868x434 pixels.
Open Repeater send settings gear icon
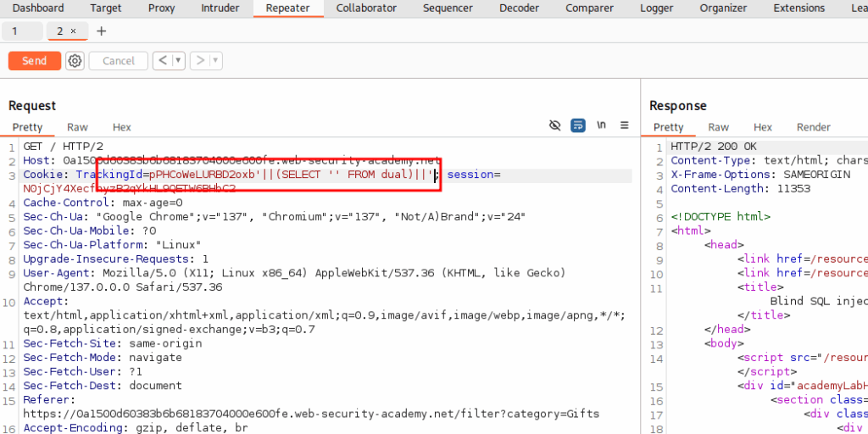(75, 61)
